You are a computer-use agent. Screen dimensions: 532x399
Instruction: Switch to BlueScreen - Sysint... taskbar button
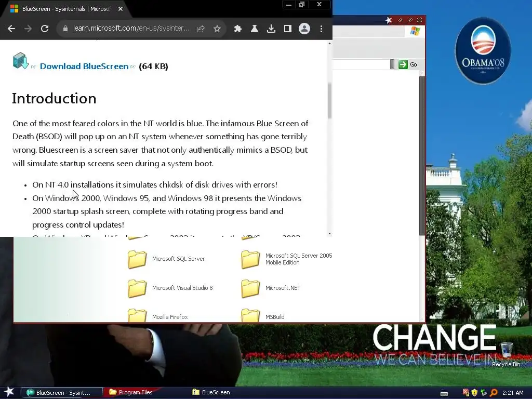pos(62,393)
